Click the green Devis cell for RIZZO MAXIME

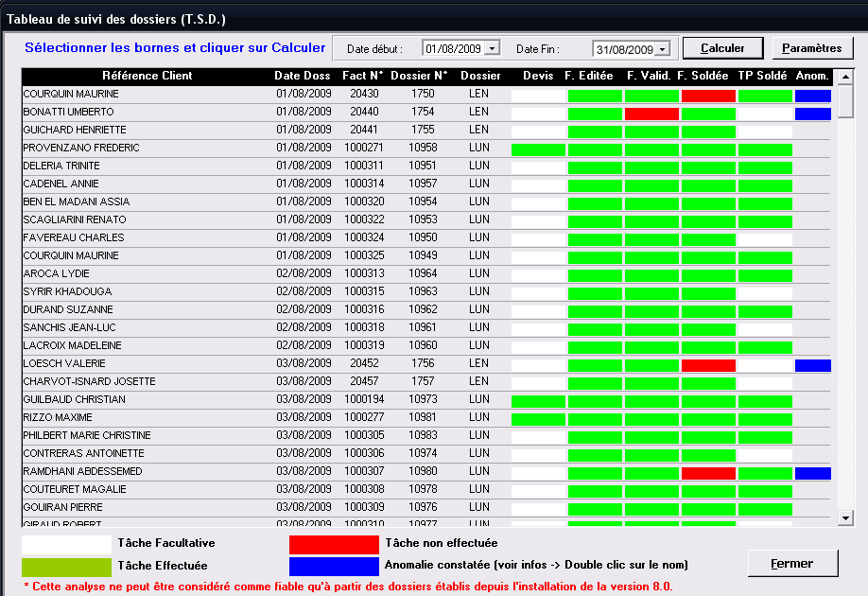coord(538,419)
